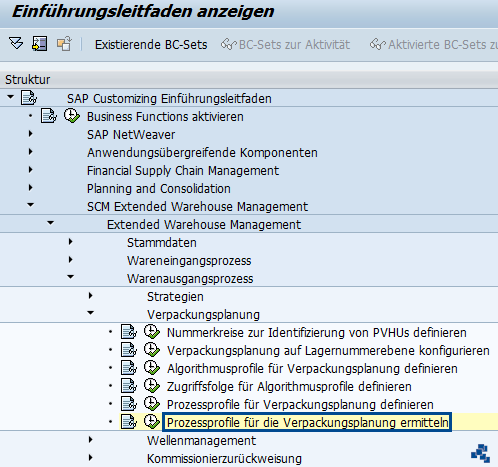Select Wareneingangsprozess tree label
This screenshot has width=498, height=467.
189,261
